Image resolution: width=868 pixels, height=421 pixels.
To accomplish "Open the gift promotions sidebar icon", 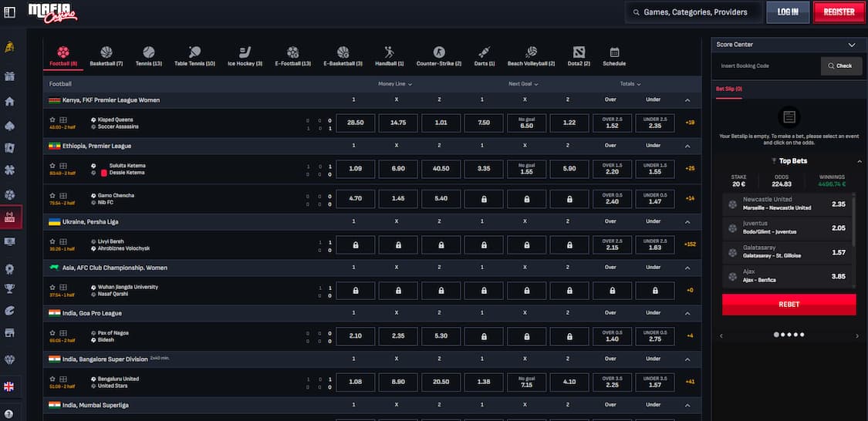I will coord(9,76).
